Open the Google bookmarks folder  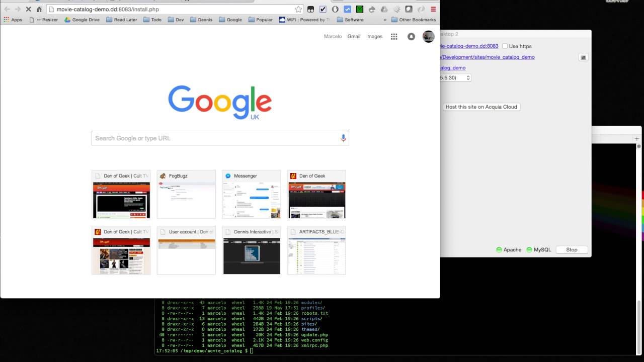point(230,20)
